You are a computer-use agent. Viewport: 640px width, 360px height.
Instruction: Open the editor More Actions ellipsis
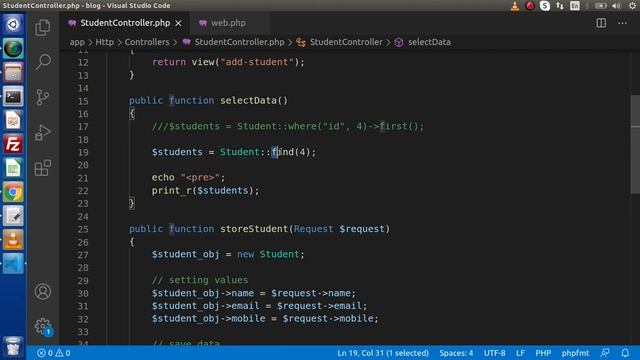pyautogui.click(x=622, y=23)
